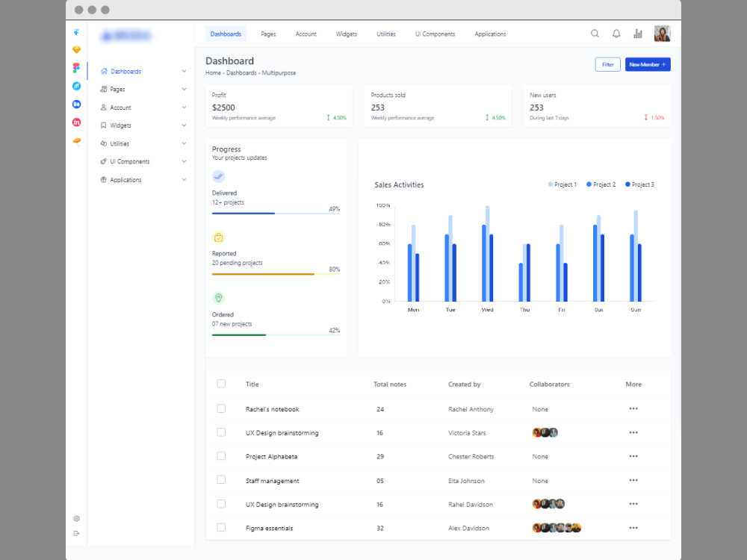Click the light blue circular icon in rail

[x=76, y=86]
